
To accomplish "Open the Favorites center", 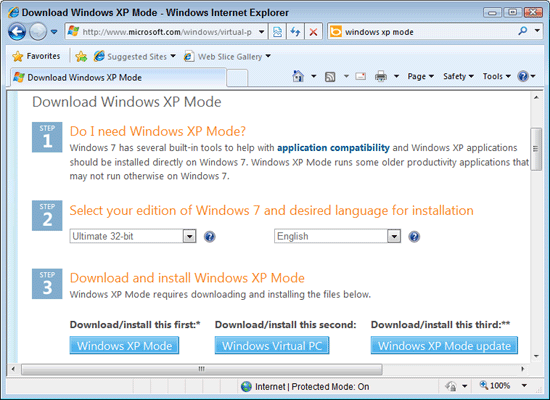I will (36, 56).
